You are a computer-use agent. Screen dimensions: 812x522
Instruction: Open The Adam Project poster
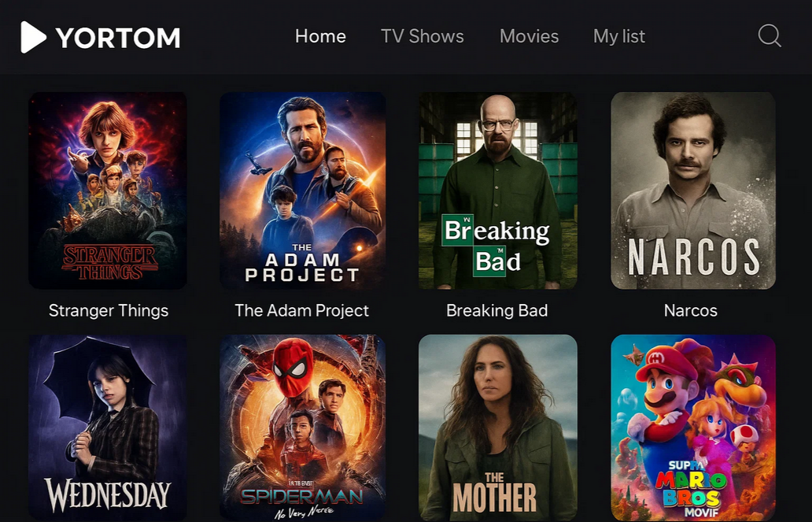click(302, 191)
